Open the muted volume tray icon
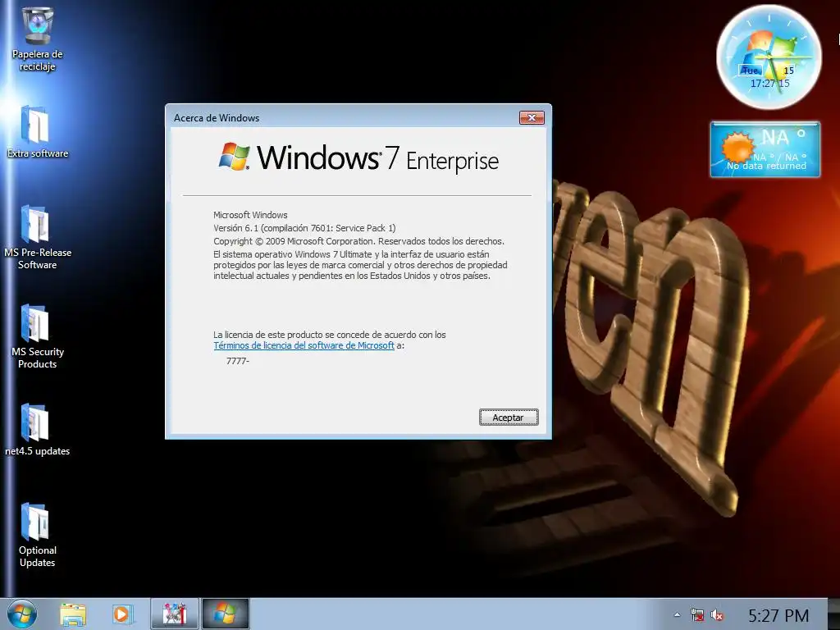The image size is (840, 630). pos(716,615)
